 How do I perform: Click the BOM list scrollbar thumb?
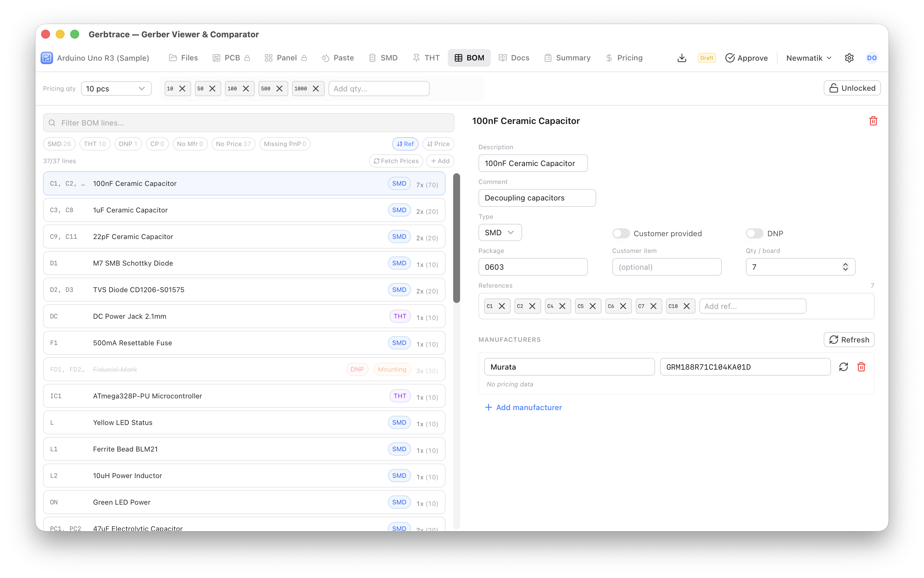[x=456, y=238]
